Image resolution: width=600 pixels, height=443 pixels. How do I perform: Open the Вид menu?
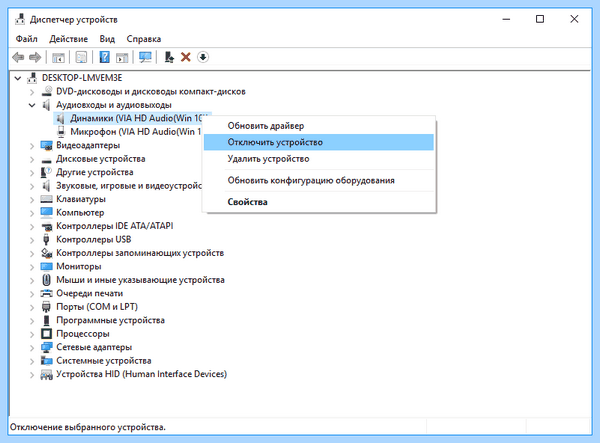click(107, 39)
